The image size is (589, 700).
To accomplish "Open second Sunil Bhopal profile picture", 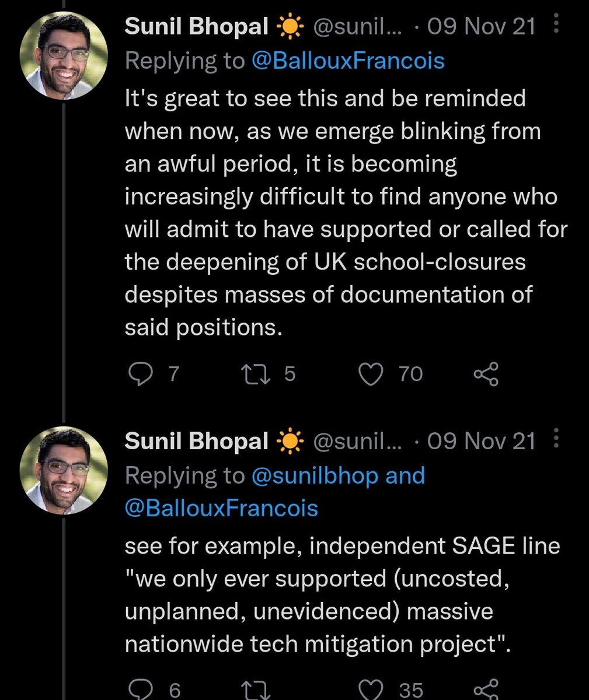I will (64, 470).
